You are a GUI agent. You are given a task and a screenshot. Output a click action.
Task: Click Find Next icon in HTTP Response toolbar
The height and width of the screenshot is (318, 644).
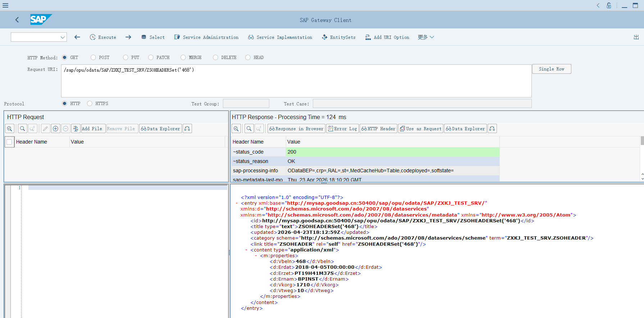coord(259,128)
